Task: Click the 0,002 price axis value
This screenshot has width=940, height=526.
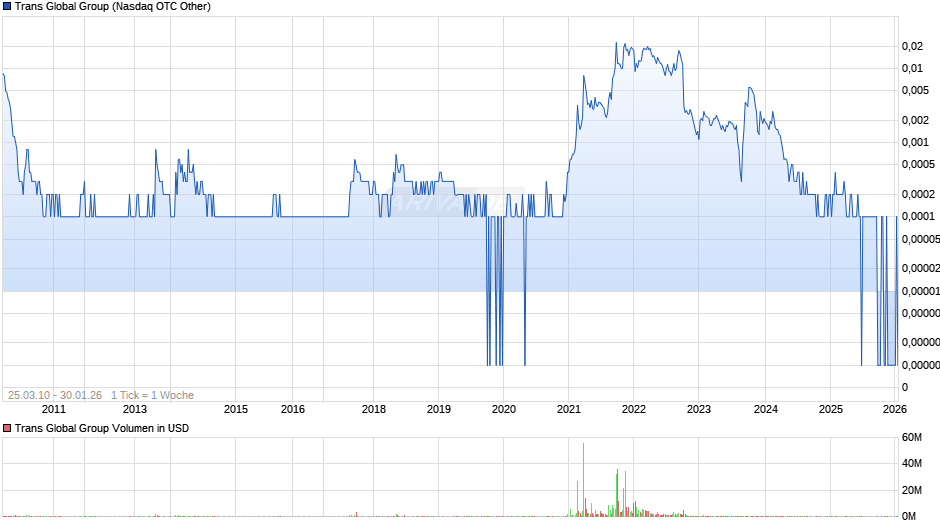Action: 915,120
